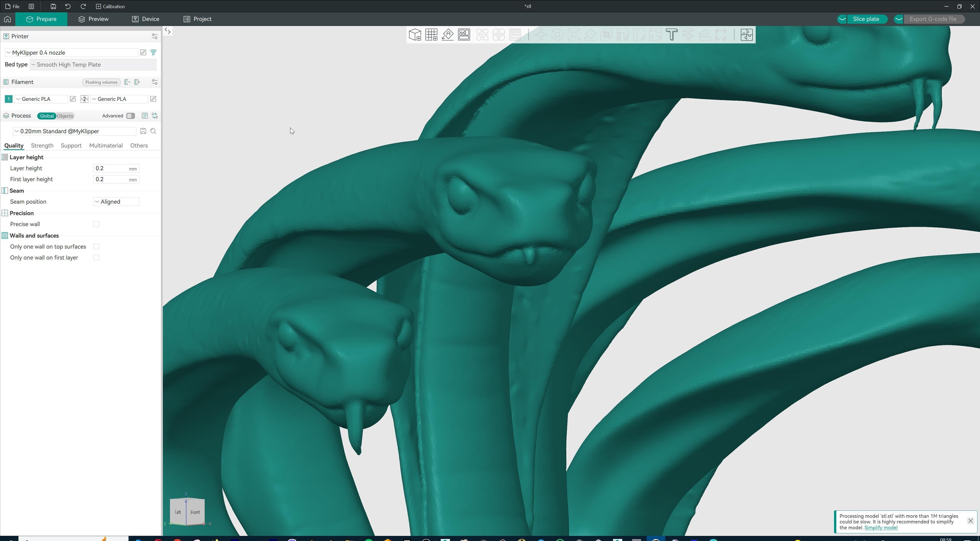Click filament 1 teal color swatch
980x541 pixels.
(8, 99)
